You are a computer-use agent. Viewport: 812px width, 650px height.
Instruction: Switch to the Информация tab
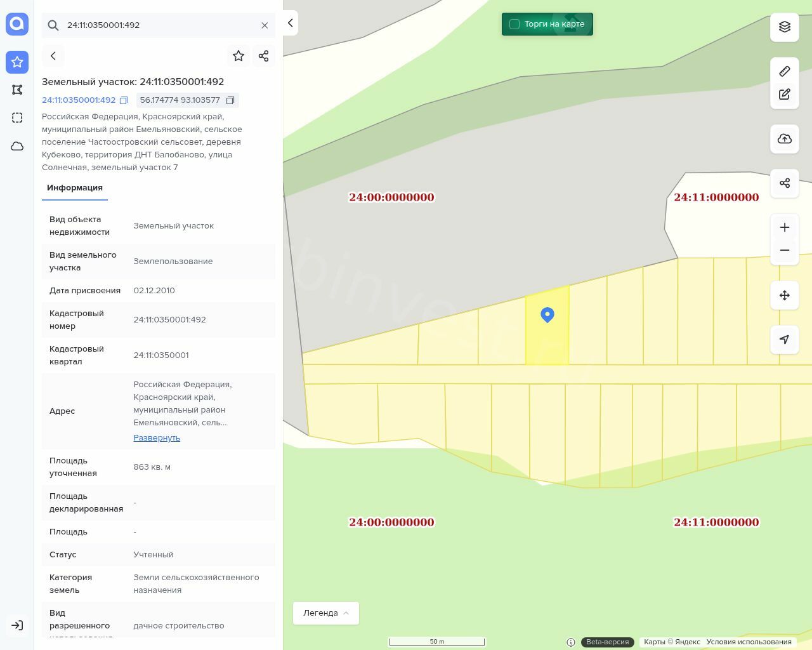pyautogui.click(x=75, y=188)
